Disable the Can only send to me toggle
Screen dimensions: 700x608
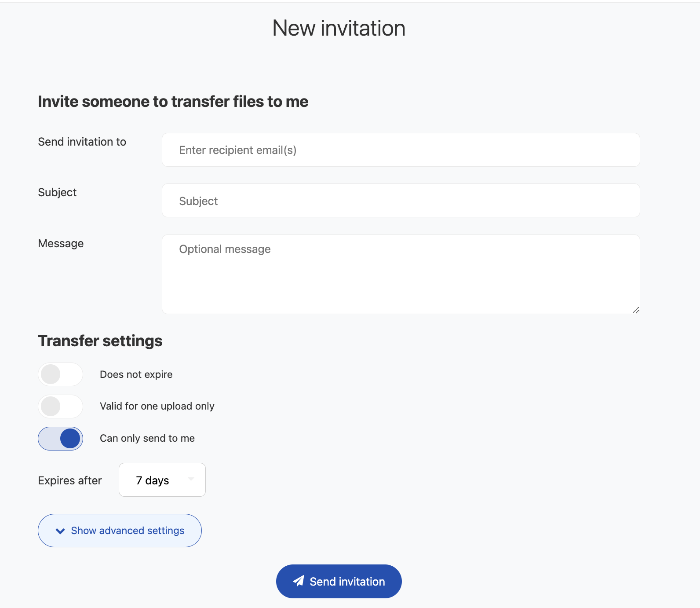pos(60,439)
